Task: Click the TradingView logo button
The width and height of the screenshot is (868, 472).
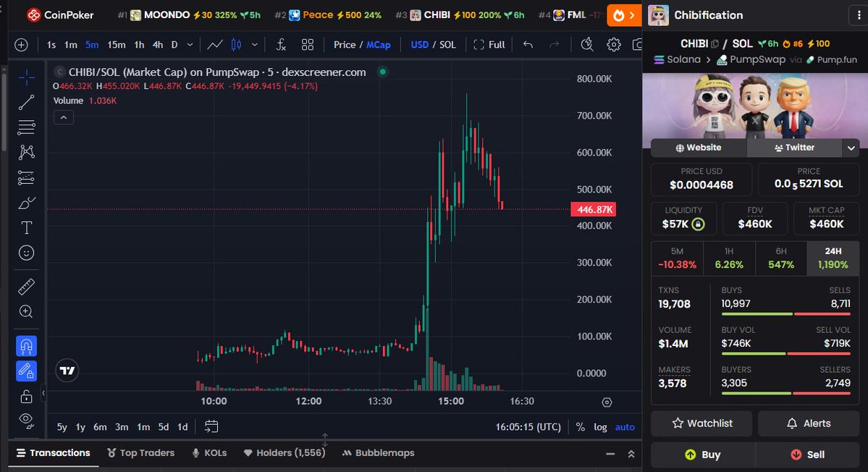Action: click(x=67, y=371)
